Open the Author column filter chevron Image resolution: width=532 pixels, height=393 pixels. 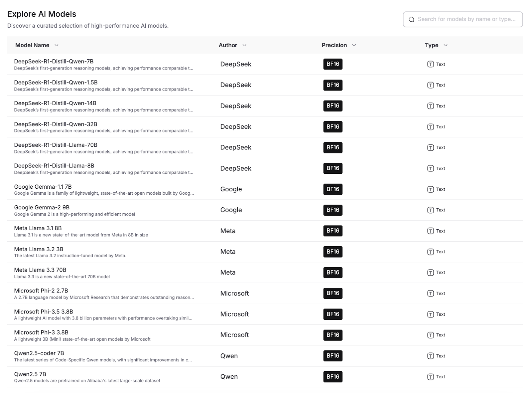tap(244, 45)
